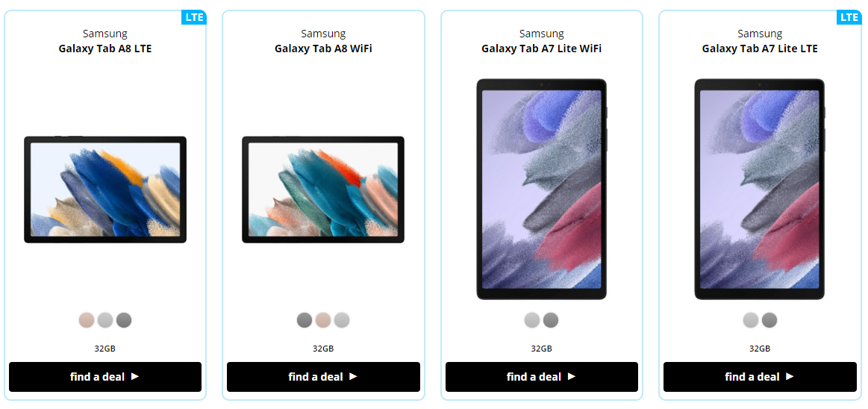Select silver color for Tab A7 Lite WiFi
This screenshot has height=409, width=868.
tap(532, 320)
